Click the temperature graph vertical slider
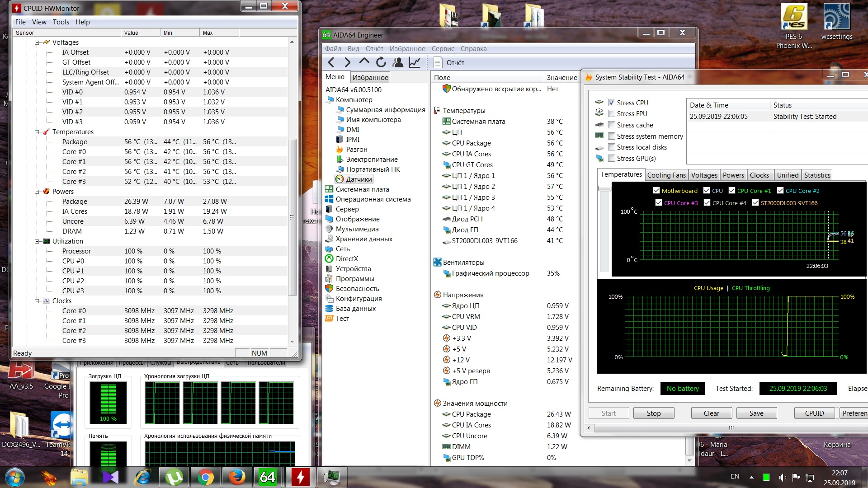Viewport: 868px width, 488px height. click(x=604, y=188)
